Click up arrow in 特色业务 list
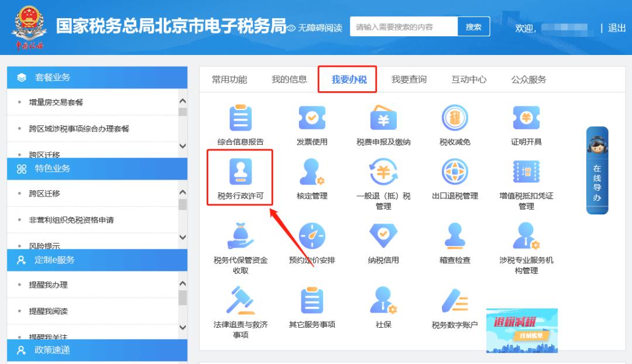This screenshot has height=364, width=632. point(183,193)
